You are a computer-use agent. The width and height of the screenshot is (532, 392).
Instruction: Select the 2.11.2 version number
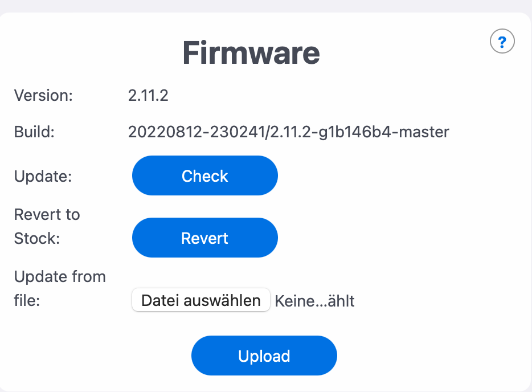[x=148, y=95]
